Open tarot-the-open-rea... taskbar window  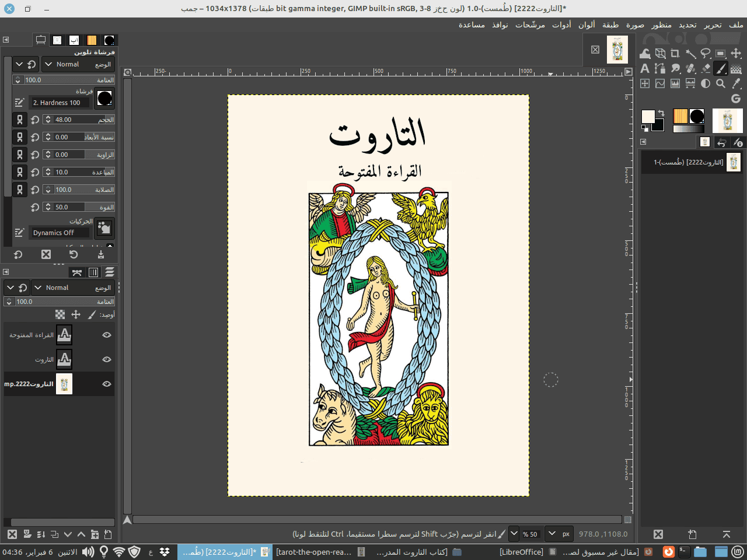pyautogui.click(x=320, y=552)
